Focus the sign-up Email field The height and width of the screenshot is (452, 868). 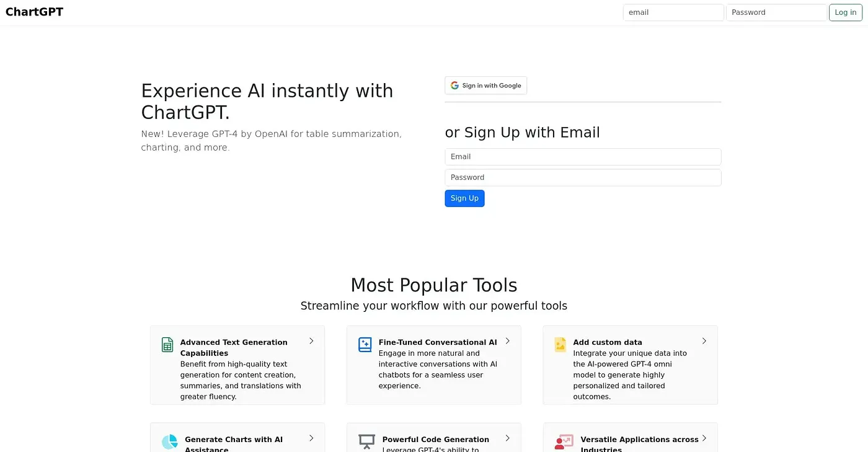(583, 157)
